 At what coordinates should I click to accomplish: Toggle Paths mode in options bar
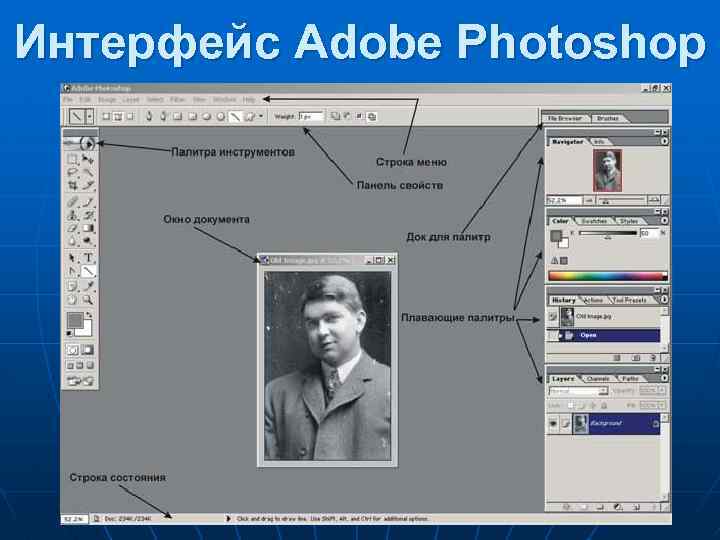pos(118,117)
